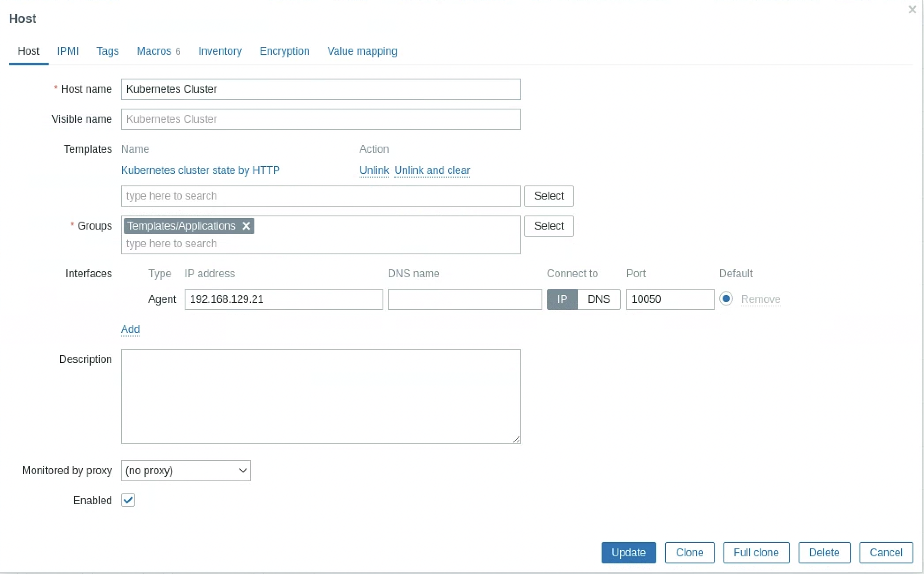Screen dimensions: 924x574
Task: Click Select button next to Groups
Action: [x=549, y=226]
